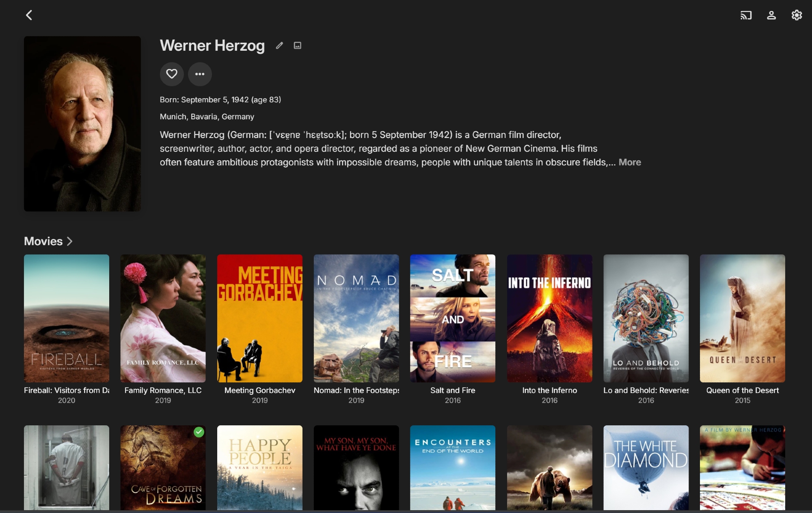This screenshot has width=812, height=513.
Task: Toggle watched checkmark on Cave of Forgotten Dreams
Action: pos(199,432)
